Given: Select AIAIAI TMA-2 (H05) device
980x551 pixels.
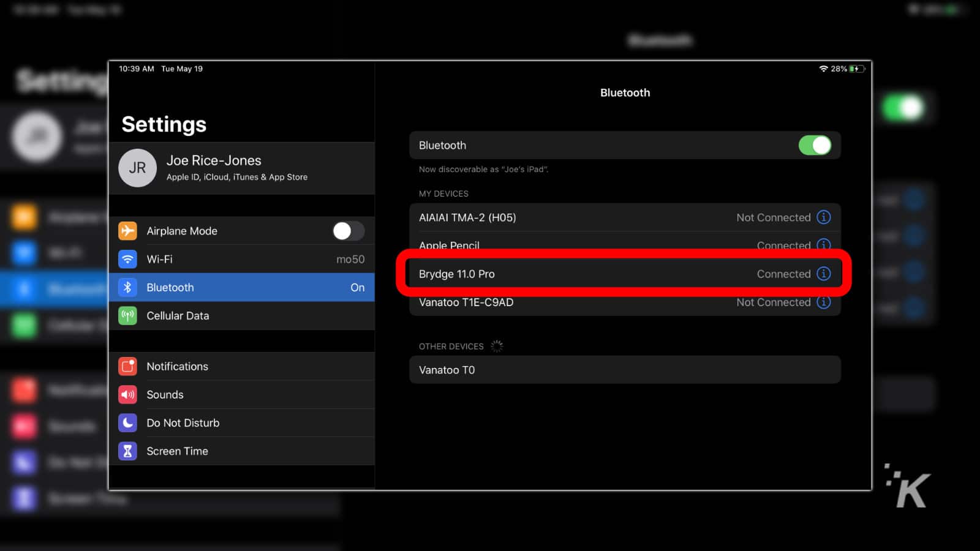Looking at the screenshot, I should pyautogui.click(x=625, y=217).
